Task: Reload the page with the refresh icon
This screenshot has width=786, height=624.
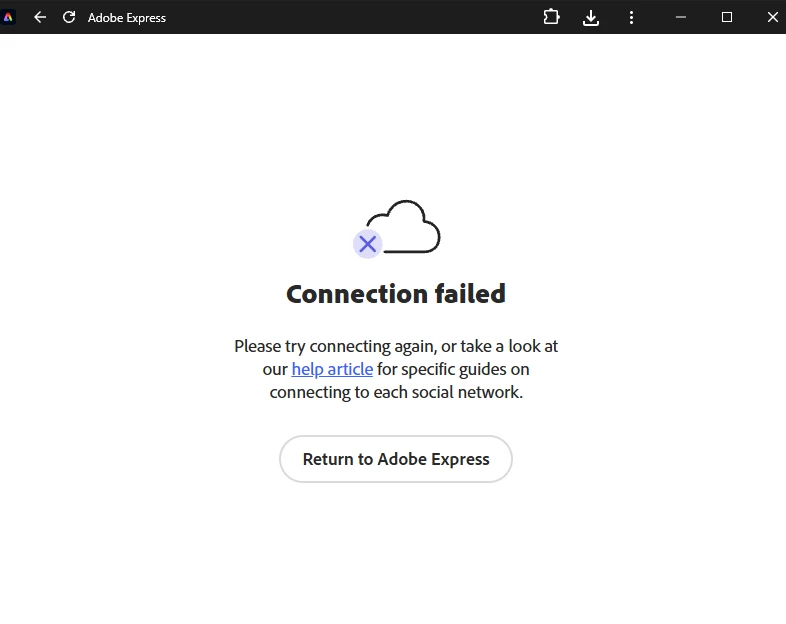Action: click(69, 18)
